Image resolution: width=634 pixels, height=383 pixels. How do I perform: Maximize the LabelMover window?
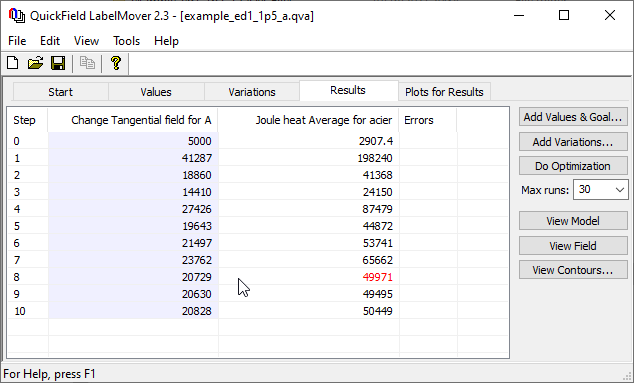click(x=564, y=15)
